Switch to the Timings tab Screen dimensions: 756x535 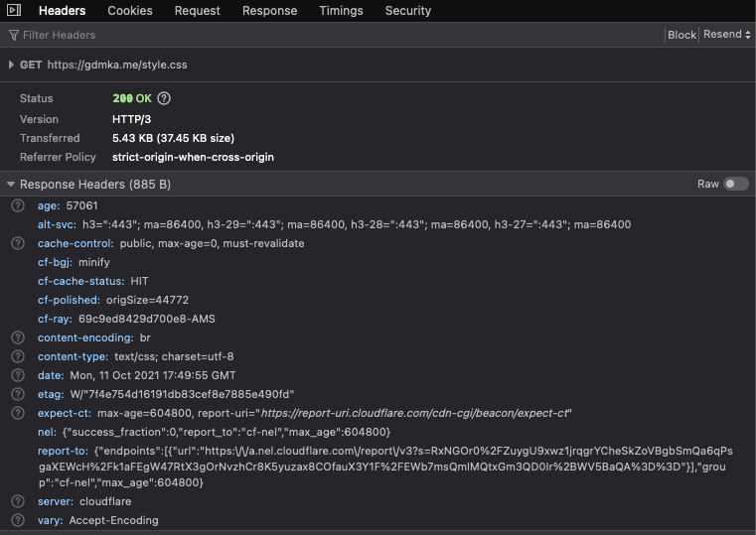click(x=341, y=11)
